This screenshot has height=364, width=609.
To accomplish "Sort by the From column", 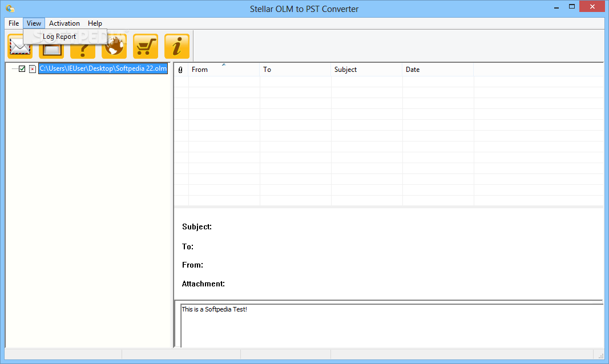I will click(x=224, y=70).
